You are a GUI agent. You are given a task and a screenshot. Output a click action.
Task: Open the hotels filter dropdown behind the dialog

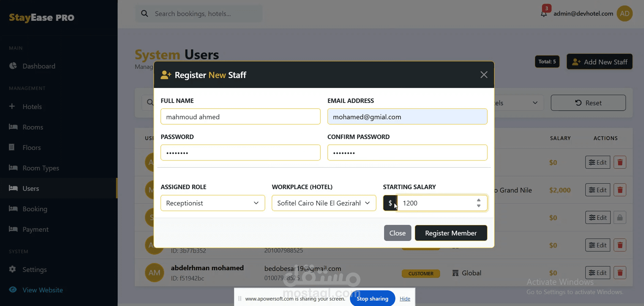[x=518, y=103]
